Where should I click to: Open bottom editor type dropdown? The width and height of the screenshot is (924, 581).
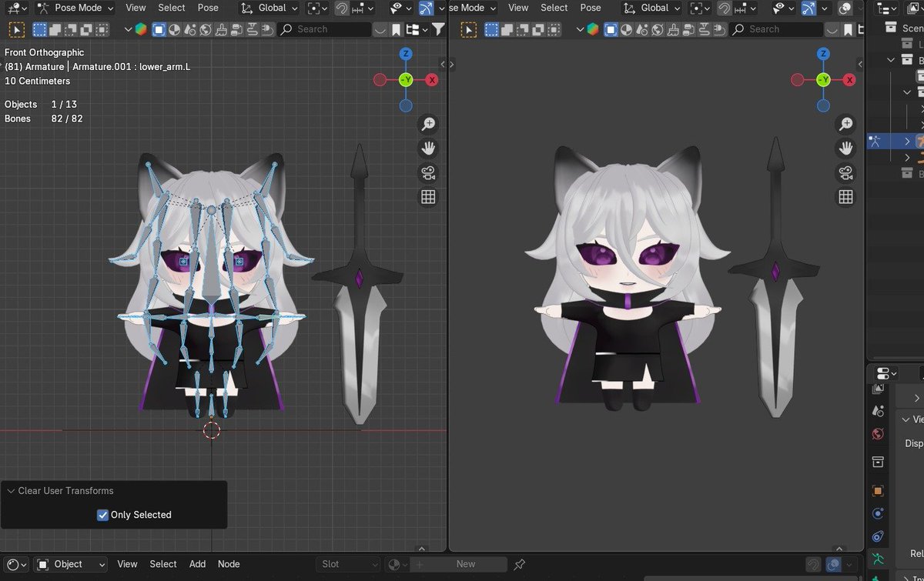[16, 564]
